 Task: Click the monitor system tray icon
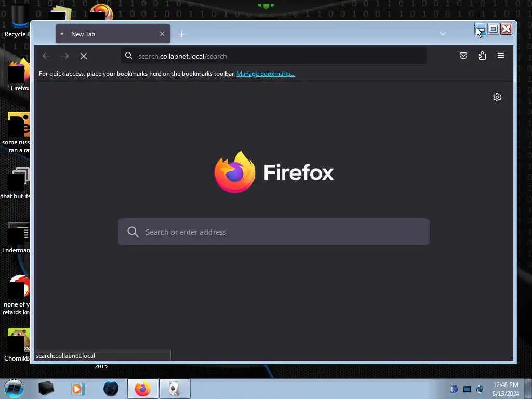pyautogui.click(x=467, y=389)
